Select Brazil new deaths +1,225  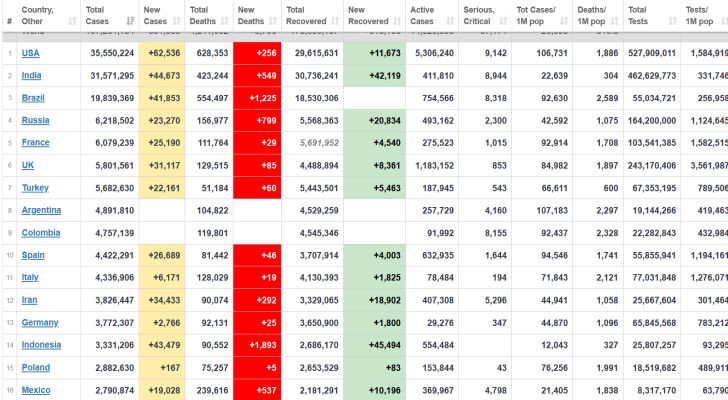[x=263, y=98]
